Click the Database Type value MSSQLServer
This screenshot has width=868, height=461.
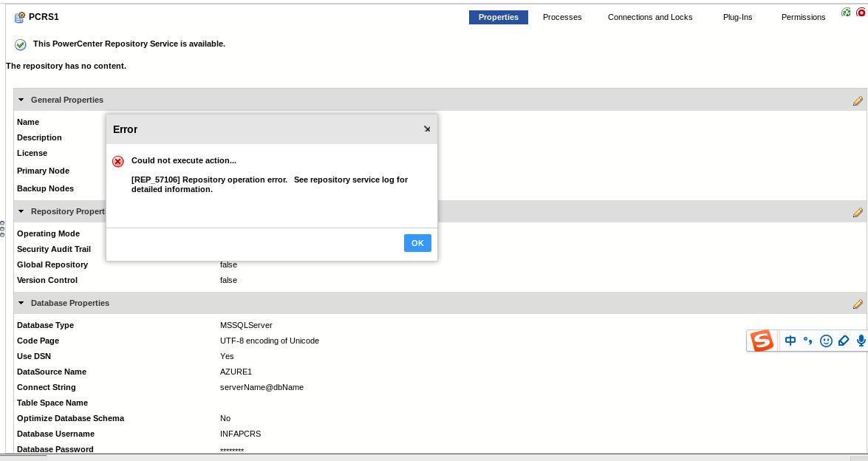pyautogui.click(x=246, y=325)
